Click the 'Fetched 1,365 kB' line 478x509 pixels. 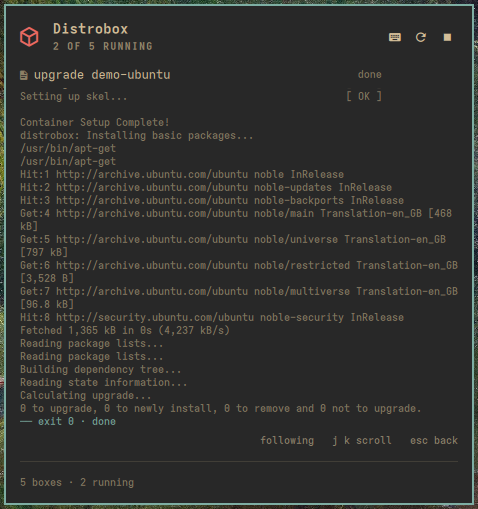(125, 330)
